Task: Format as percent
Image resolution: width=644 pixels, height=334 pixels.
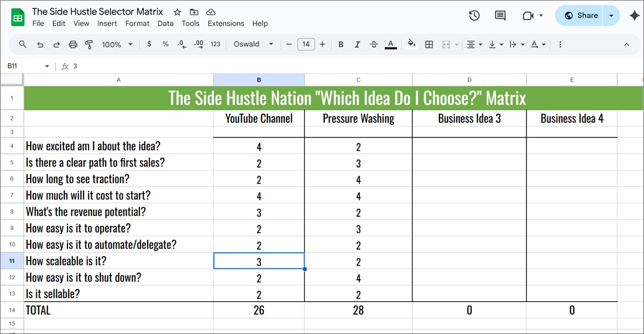Action: [165, 44]
